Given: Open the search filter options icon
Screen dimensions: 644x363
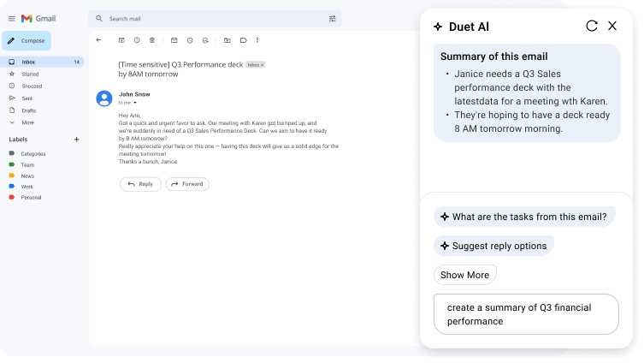Looking at the screenshot, I should point(333,19).
